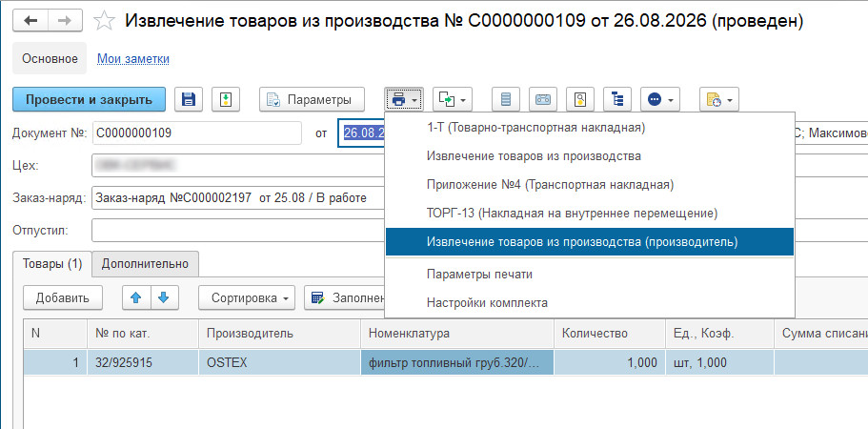Click the Документ № input field
The width and height of the screenshot is (868, 429).
(197, 133)
